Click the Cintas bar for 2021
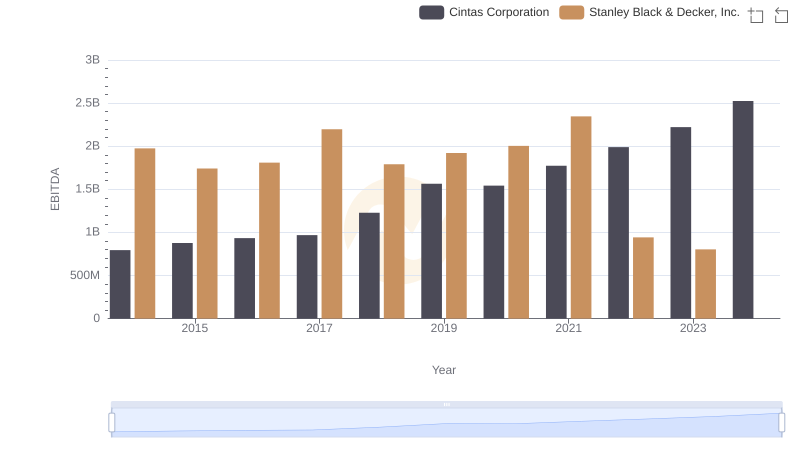The image size is (800, 461). pos(556,242)
